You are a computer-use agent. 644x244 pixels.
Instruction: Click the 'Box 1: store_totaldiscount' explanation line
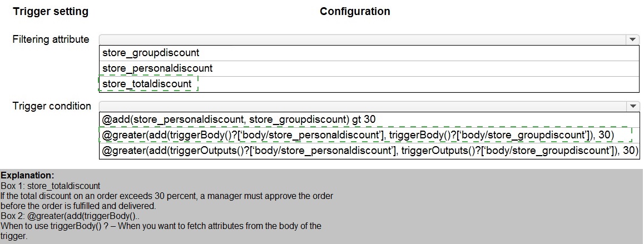pos(50,186)
